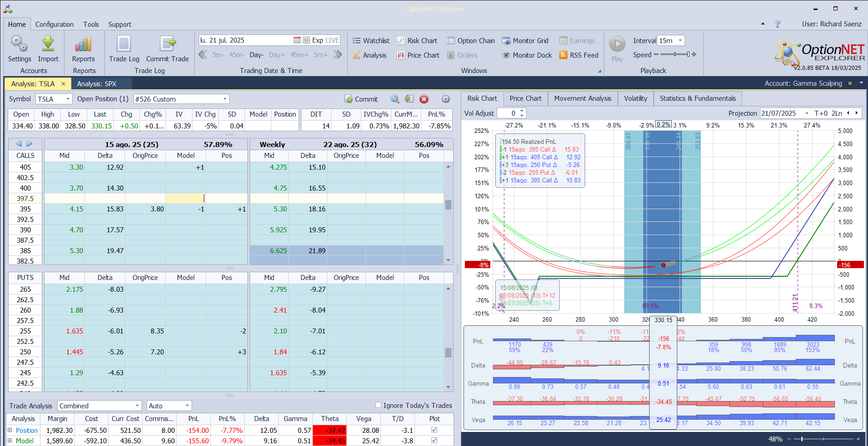Open the calendar date picker icon
The image size is (868, 446).
click(297, 40)
